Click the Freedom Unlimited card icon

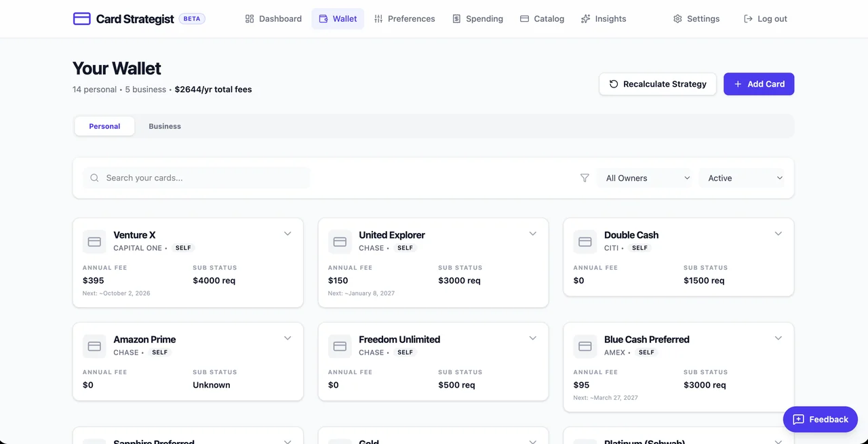tap(340, 346)
